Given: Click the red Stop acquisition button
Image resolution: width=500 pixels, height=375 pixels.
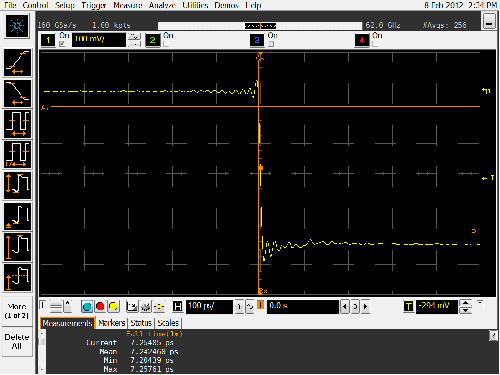Looking at the screenshot, I should click(100, 306).
